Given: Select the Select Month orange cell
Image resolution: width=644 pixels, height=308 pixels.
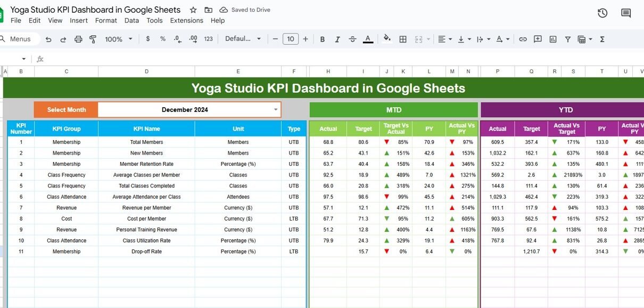Looking at the screenshot, I should click(x=66, y=110).
